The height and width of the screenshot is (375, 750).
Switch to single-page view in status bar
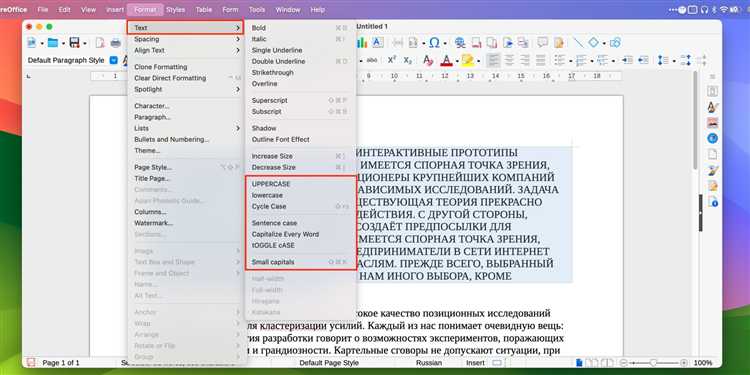tap(580, 363)
